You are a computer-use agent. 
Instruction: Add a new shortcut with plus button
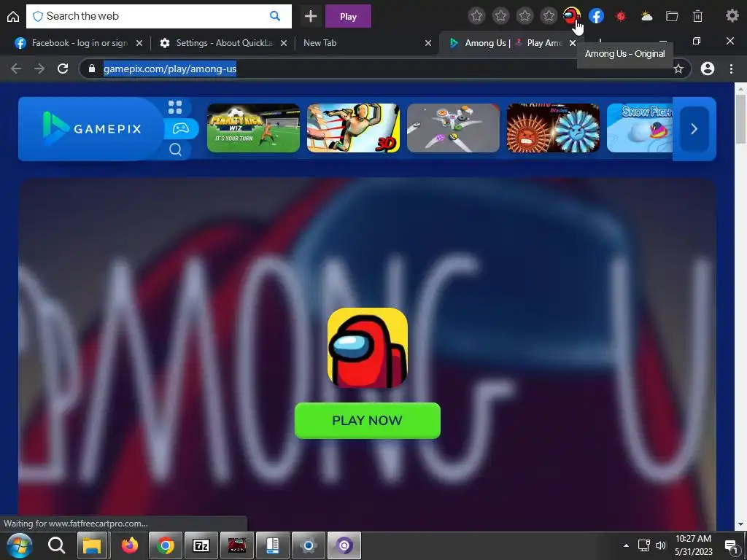point(311,16)
